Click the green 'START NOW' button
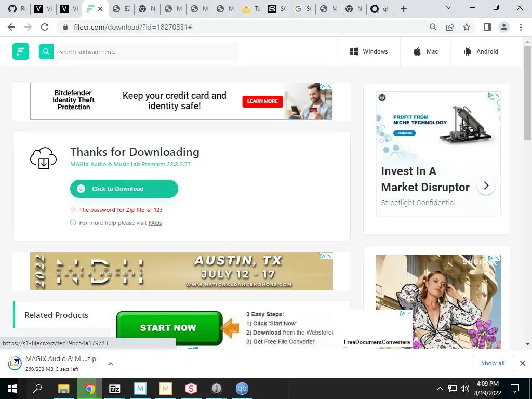 (169, 328)
